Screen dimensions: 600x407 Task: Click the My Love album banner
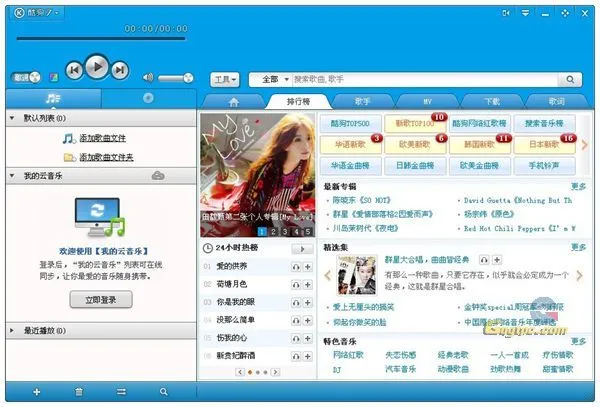tap(258, 175)
